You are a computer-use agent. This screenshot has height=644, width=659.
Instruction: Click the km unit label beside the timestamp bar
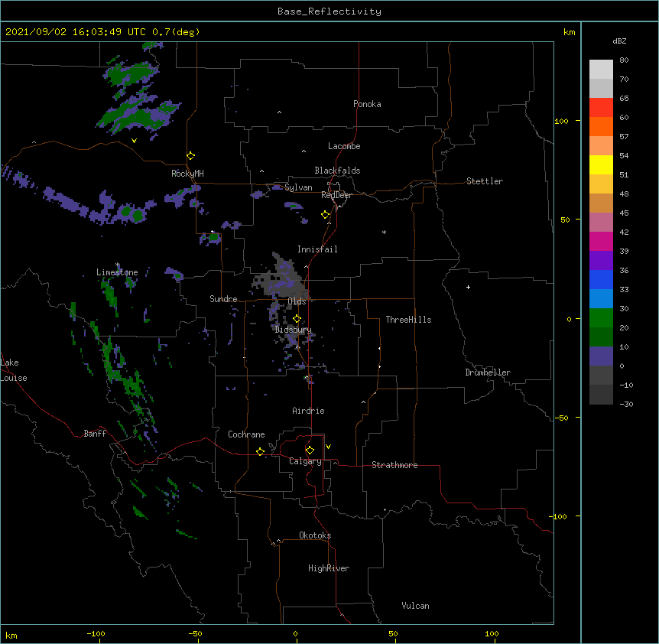click(569, 32)
